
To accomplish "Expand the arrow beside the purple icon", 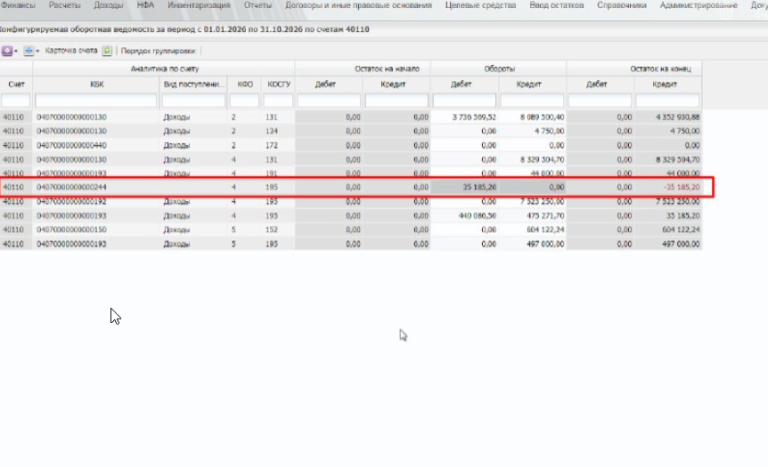I will [16, 51].
